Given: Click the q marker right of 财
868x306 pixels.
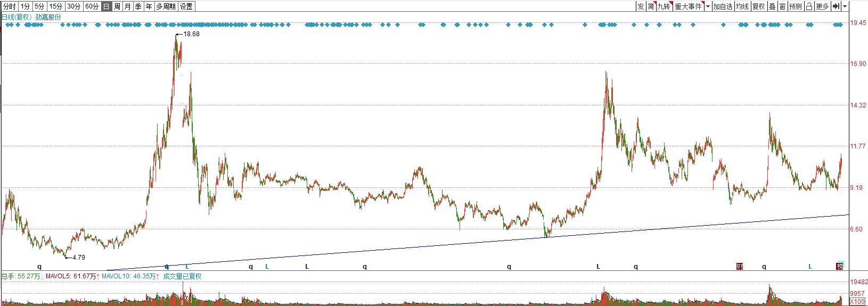Looking at the screenshot, I should [764, 266].
